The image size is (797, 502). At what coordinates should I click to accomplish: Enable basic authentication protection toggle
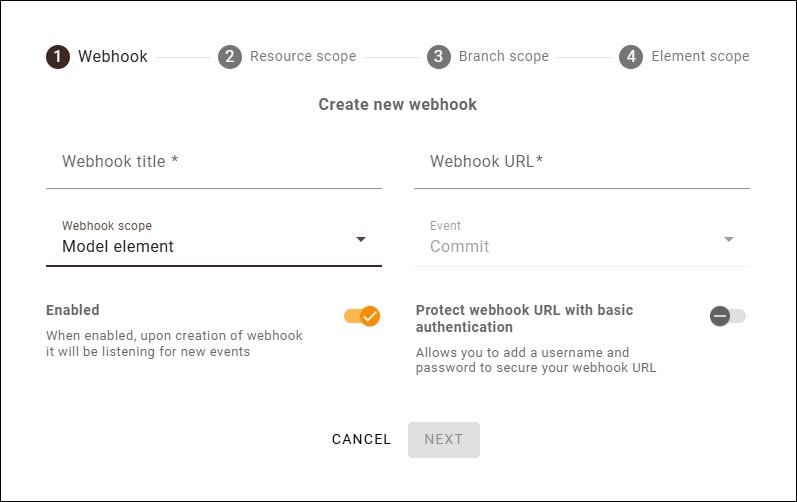(x=727, y=316)
